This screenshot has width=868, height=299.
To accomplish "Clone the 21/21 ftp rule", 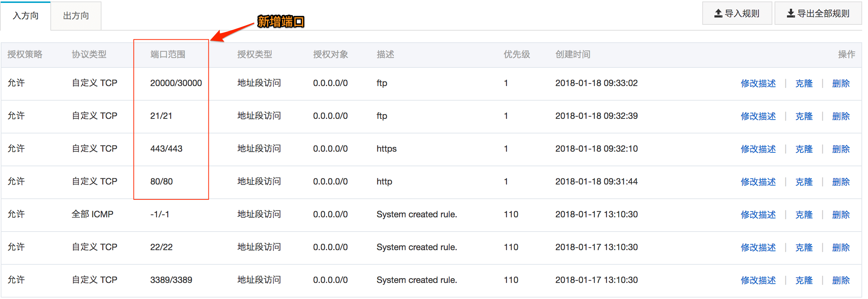I will (804, 116).
